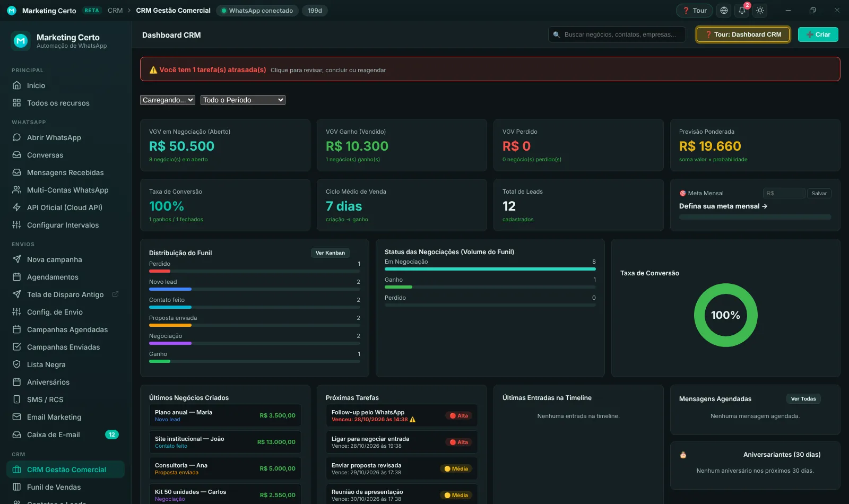Click the Criar button
Viewport: 849px width, 504px height.
[x=818, y=34]
